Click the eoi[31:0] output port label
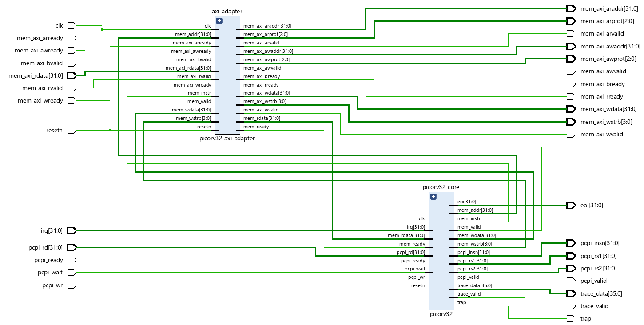644x325 pixels. tap(592, 205)
